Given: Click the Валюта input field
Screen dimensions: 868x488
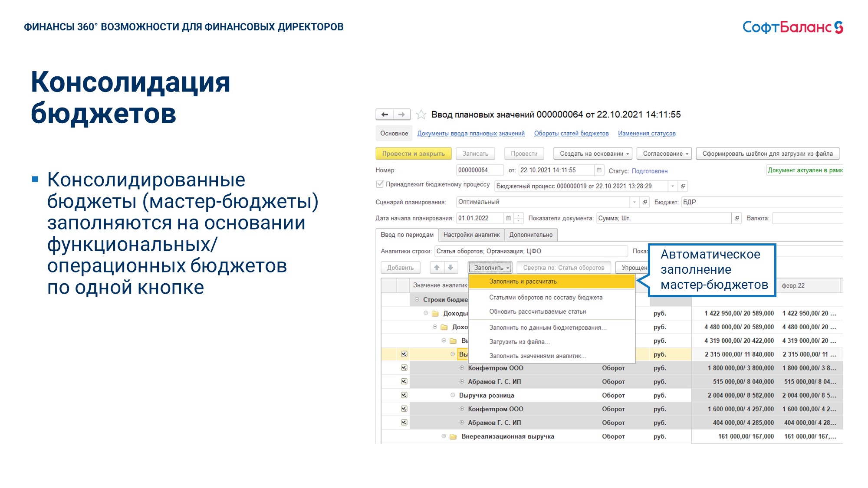Looking at the screenshot, I should point(807,218).
